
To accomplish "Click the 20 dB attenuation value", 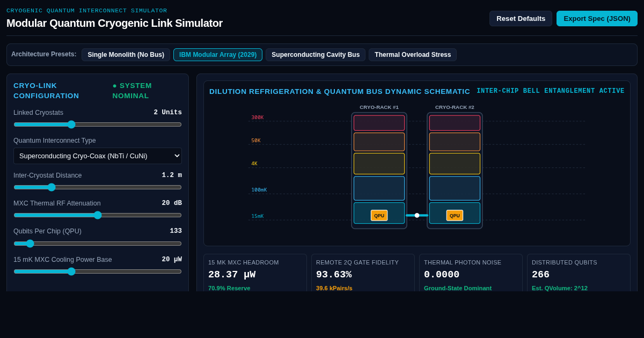I will (x=172, y=203).
